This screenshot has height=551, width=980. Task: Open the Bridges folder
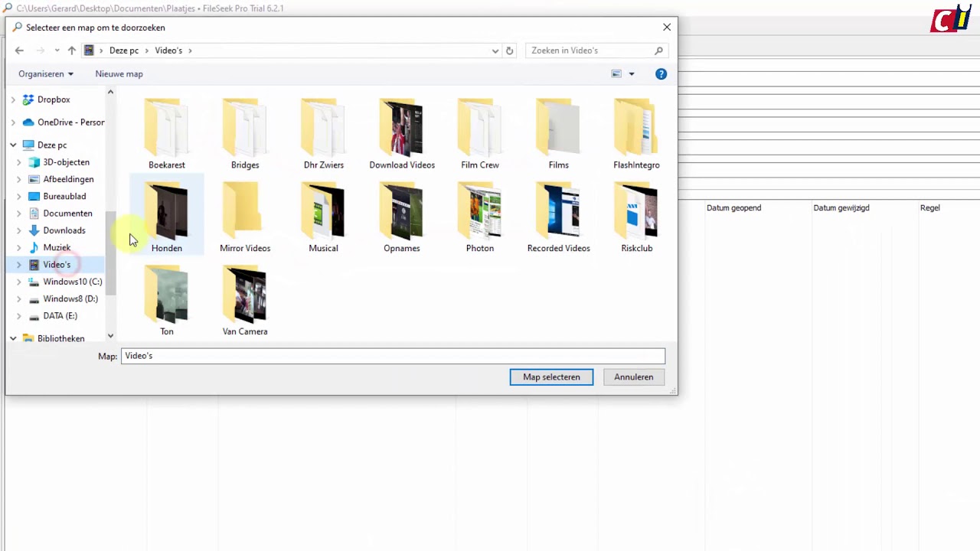point(245,134)
